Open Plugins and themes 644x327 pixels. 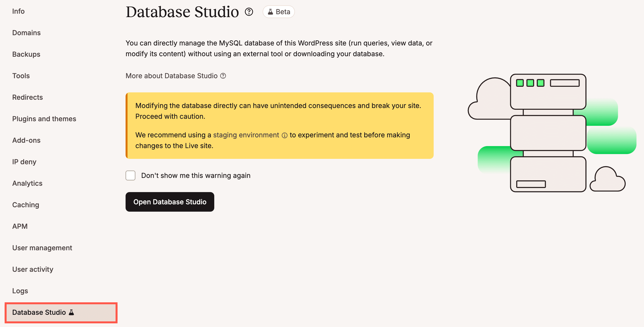click(44, 119)
